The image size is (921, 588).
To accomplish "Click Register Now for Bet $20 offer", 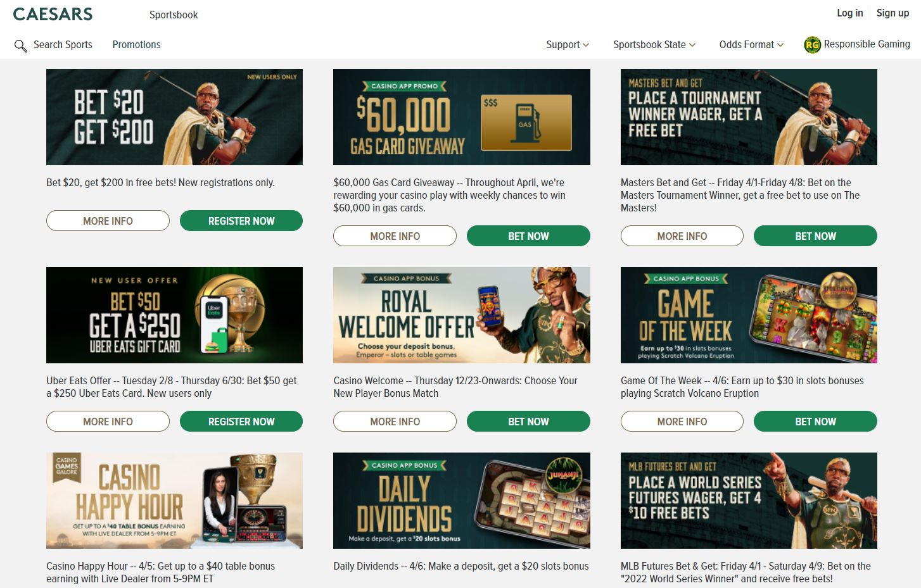I will tap(241, 221).
